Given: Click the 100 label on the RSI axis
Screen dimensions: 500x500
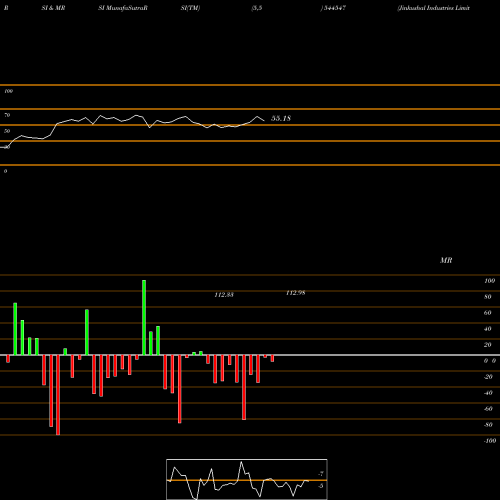Looking at the screenshot, I should pyautogui.click(x=8, y=91).
